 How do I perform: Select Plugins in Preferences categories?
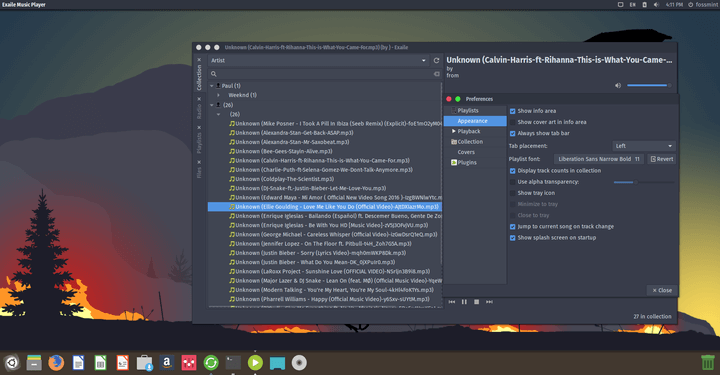coord(475,162)
